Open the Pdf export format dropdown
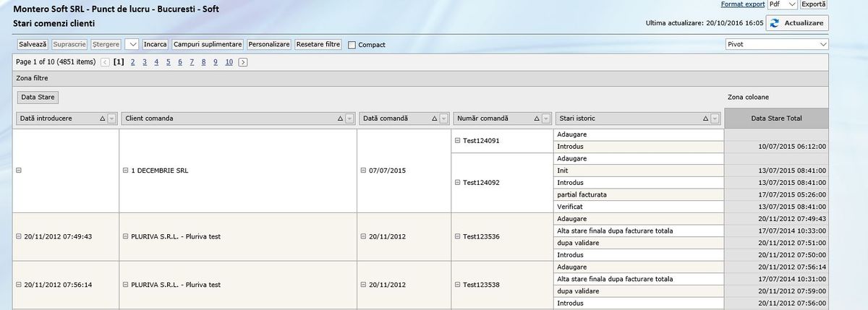868x310 pixels. click(783, 4)
